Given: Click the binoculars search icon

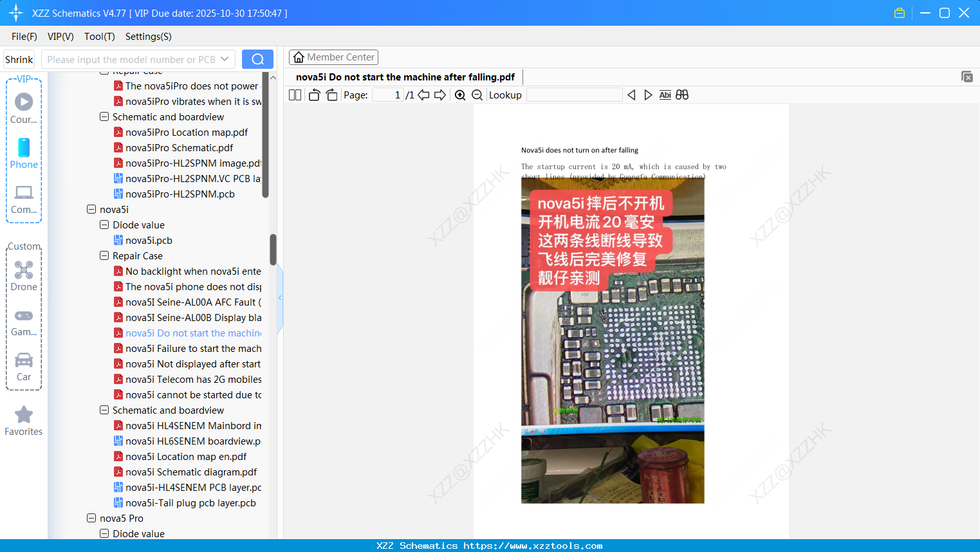Looking at the screenshot, I should click(x=682, y=95).
